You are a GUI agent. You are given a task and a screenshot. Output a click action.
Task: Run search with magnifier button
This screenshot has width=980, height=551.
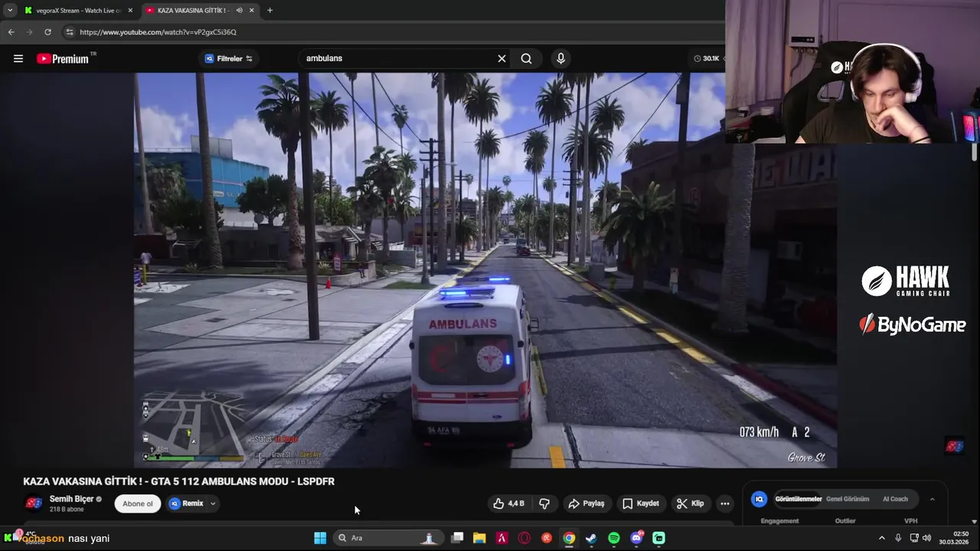(527, 58)
